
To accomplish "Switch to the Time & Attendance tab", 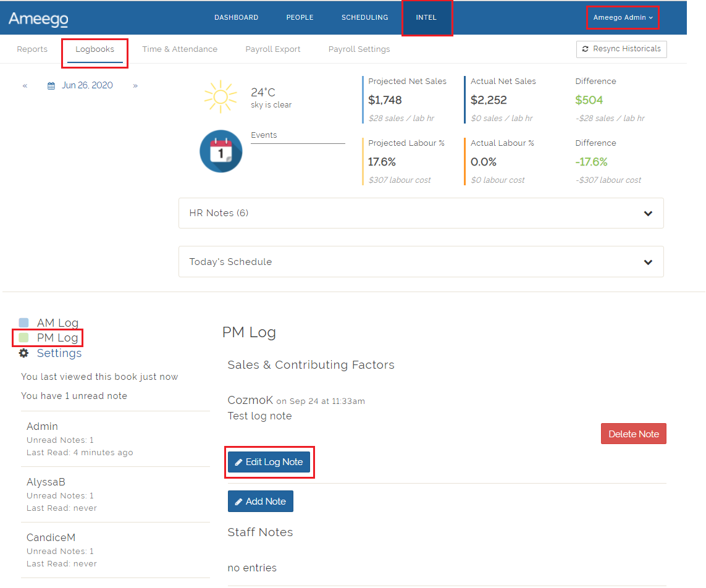I will click(179, 49).
